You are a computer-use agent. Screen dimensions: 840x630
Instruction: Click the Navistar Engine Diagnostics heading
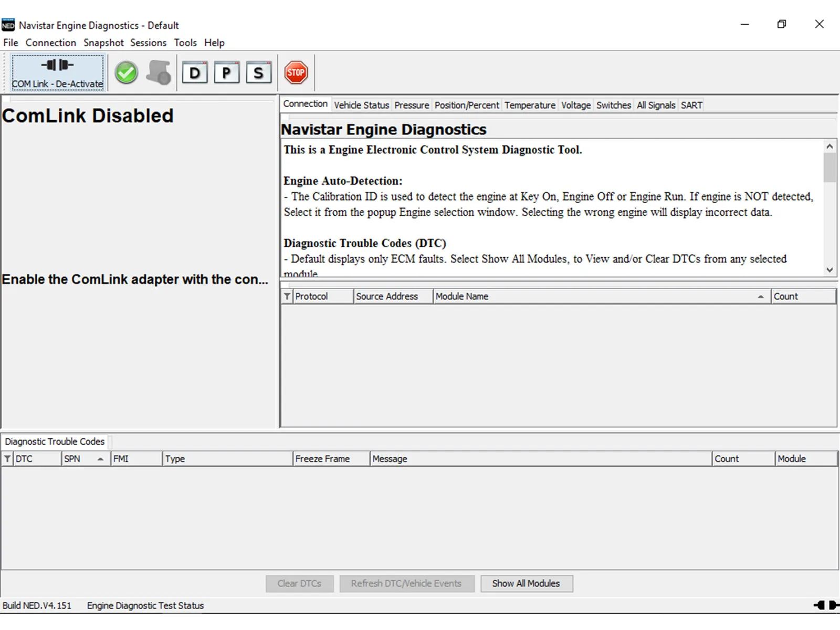click(384, 129)
